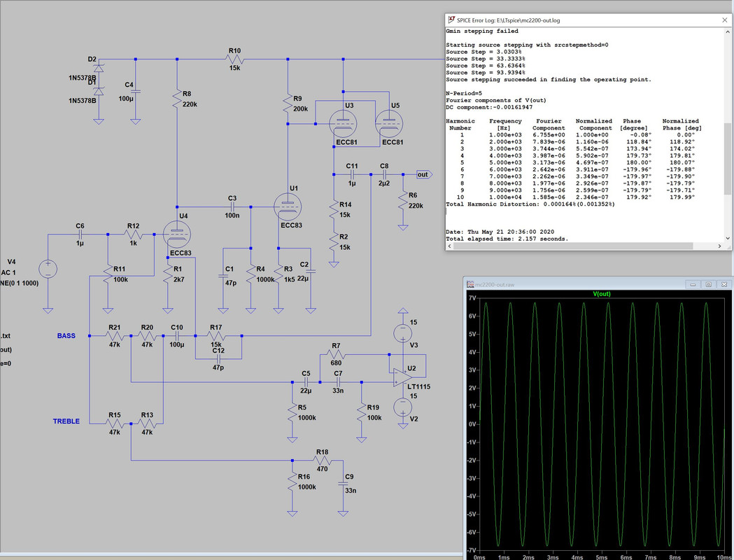Click the 'DC component' line in log
This screenshot has height=560, width=734.
(489, 107)
